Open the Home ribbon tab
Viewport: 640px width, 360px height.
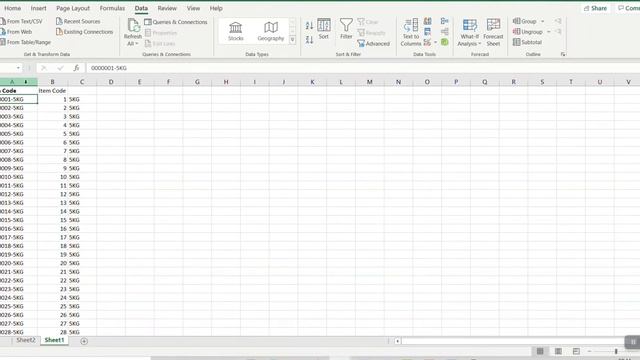pyautogui.click(x=13, y=8)
